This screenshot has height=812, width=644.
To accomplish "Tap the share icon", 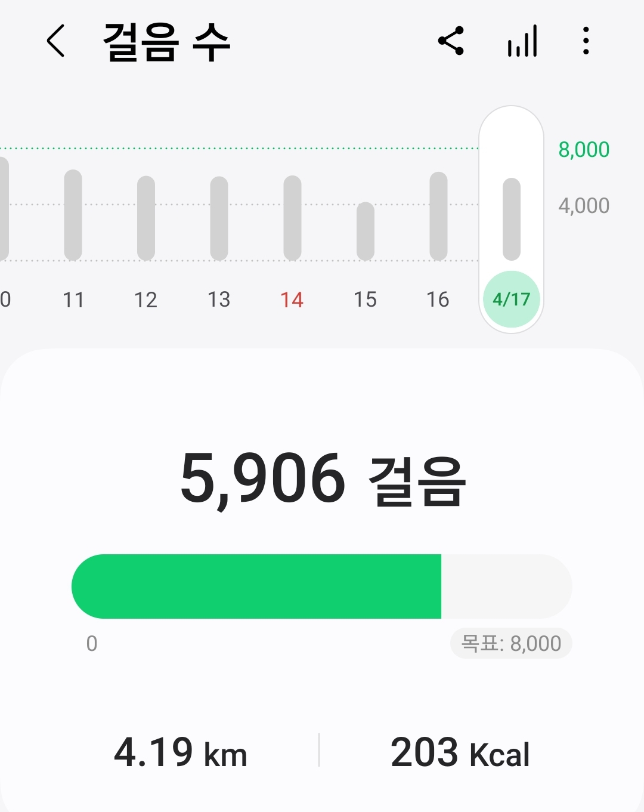I will [x=451, y=41].
